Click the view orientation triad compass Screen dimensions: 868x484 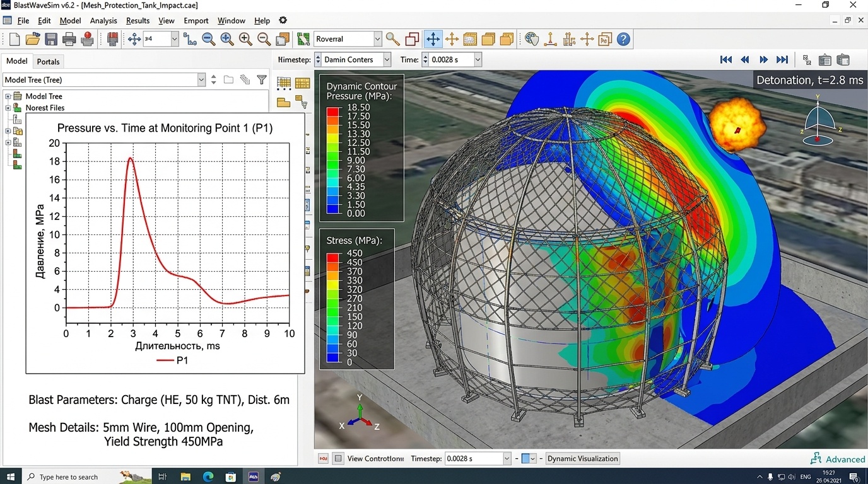(818, 121)
